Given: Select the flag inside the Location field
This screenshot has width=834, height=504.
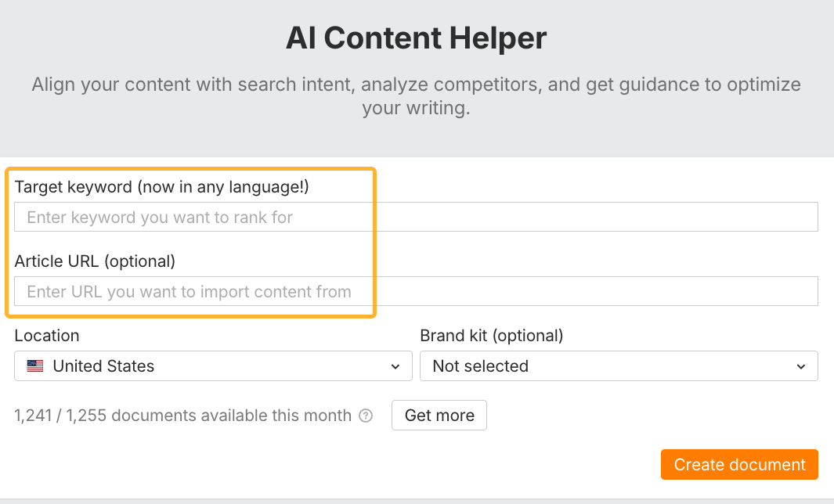Looking at the screenshot, I should (x=34, y=365).
